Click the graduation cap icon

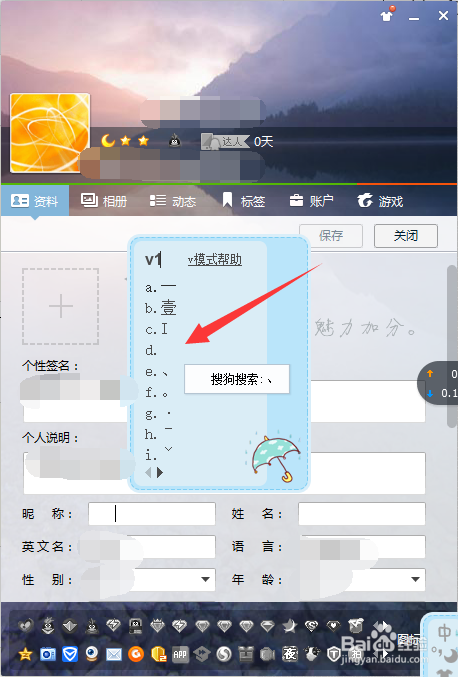click(x=202, y=655)
